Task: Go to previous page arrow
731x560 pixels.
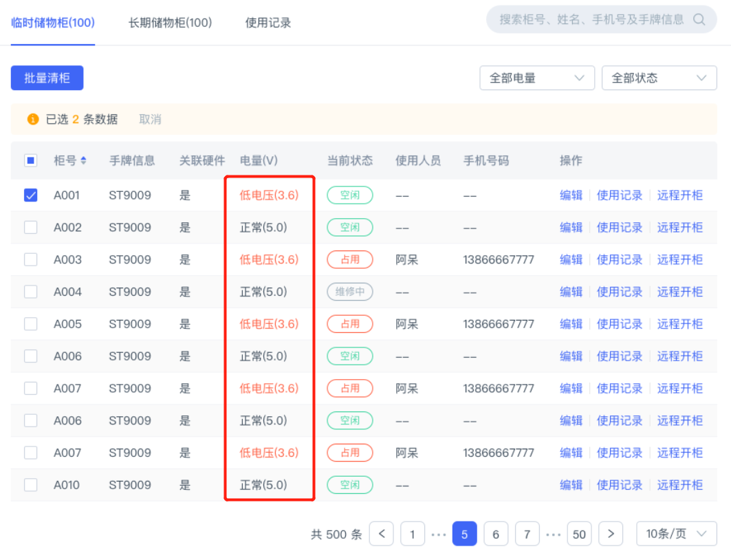Action: (x=382, y=534)
